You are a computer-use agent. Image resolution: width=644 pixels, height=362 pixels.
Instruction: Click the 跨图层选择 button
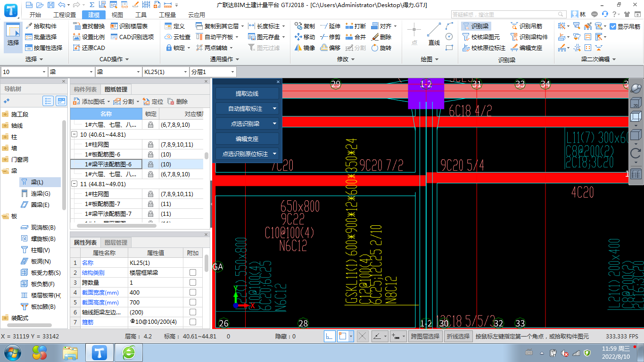click(x=425, y=336)
